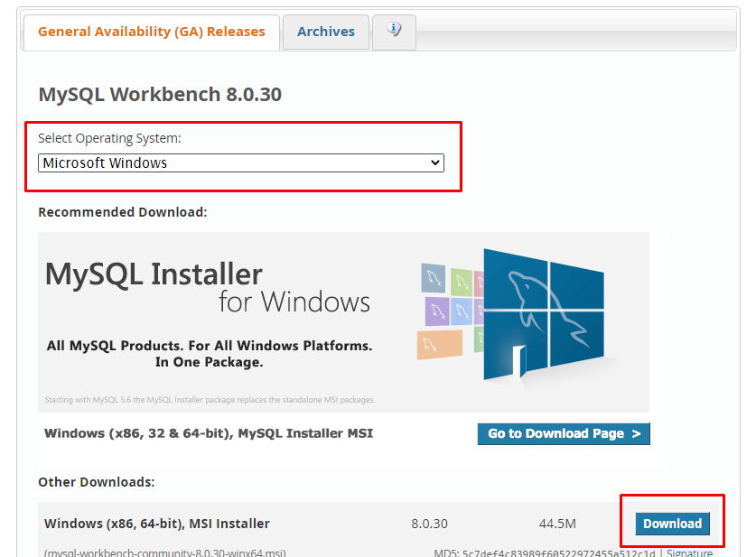Select the version number 8.0.30 cell
Viewport: 756px width, 557px height.
[429, 524]
